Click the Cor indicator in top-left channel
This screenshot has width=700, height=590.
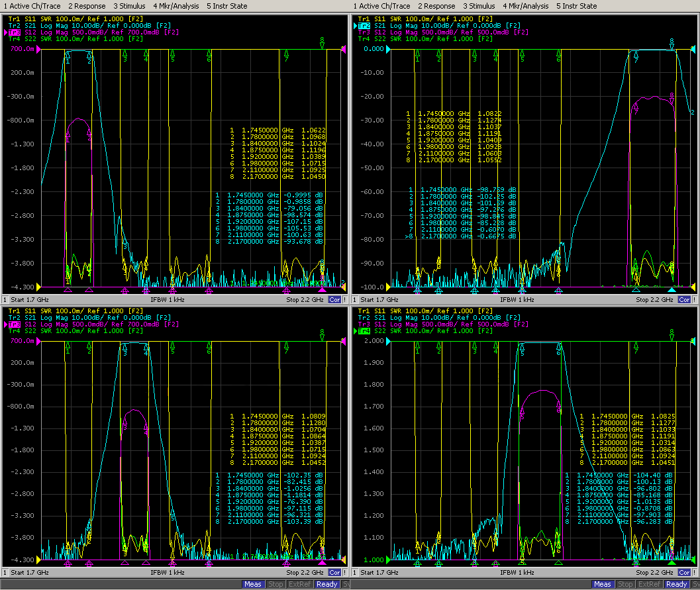334,300
